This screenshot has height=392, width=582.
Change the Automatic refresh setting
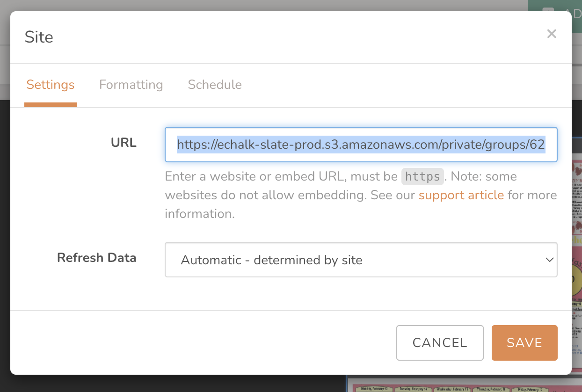361,260
